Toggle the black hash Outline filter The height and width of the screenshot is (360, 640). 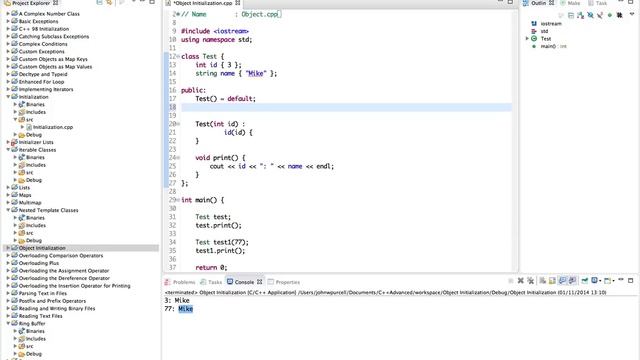pos(620,16)
